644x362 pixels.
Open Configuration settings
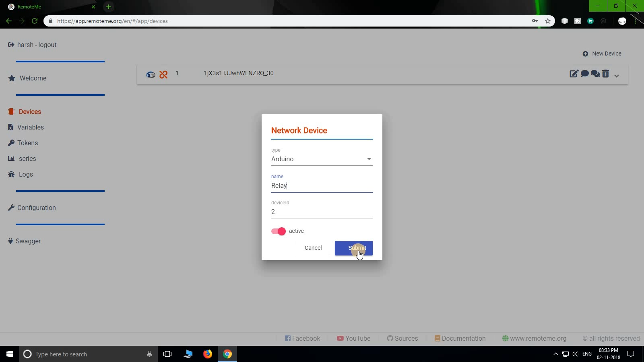(x=36, y=208)
